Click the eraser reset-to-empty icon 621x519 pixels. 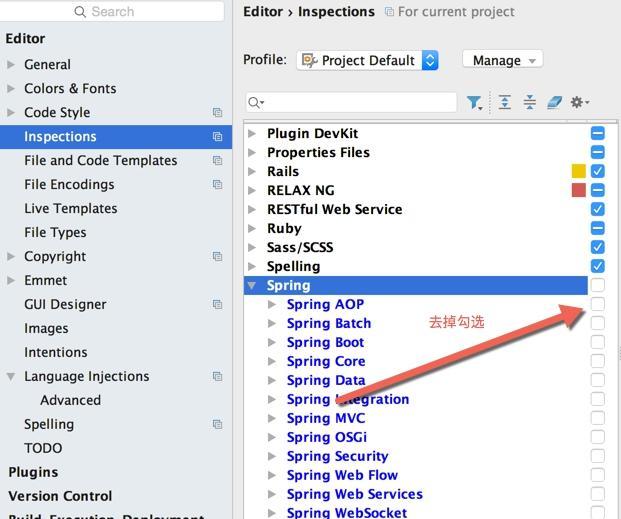(554, 103)
